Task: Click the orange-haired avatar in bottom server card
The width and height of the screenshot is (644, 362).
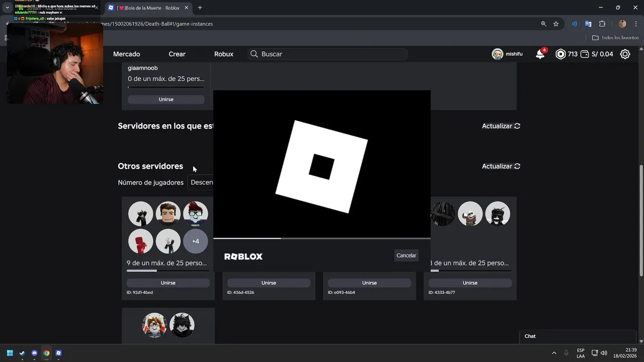Action: pyautogui.click(x=154, y=325)
